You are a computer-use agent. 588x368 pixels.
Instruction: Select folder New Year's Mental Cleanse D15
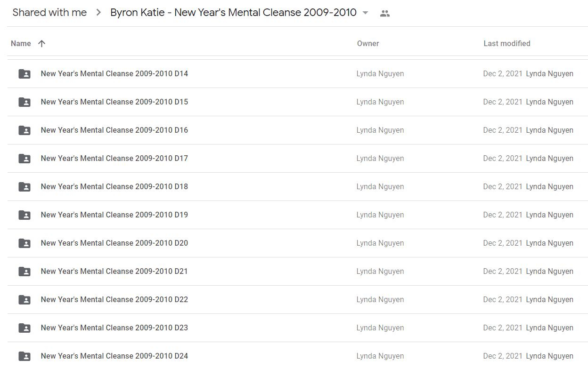[114, 102]
